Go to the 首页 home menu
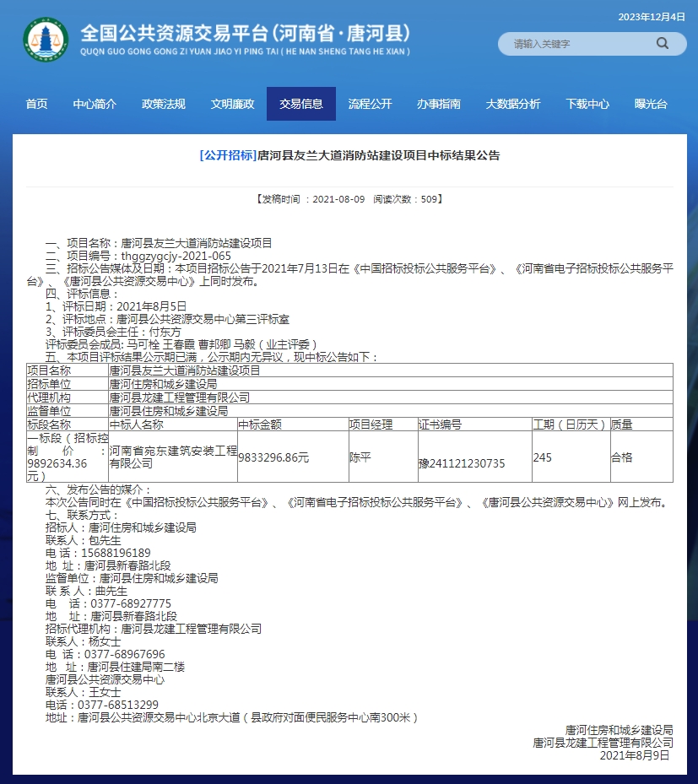This screenshot has width=698, height=784. pyautogui.click(x=36, y=104)
